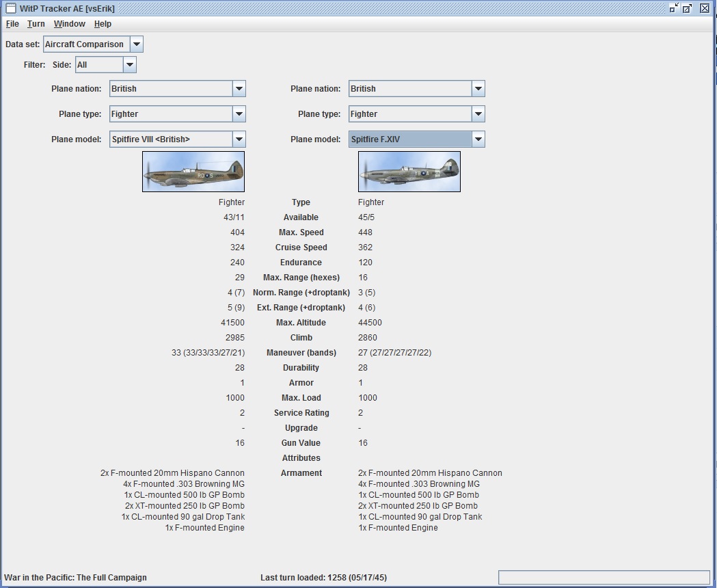Click the Ext. Range (+droptank) label
717x588 pixels.
tap(301, 308)
